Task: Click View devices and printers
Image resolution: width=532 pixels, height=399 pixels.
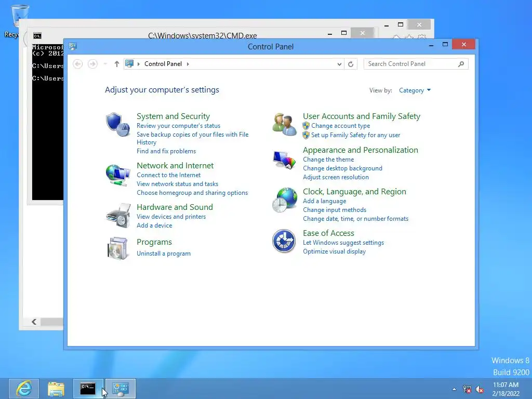Action: coord(171,217)
